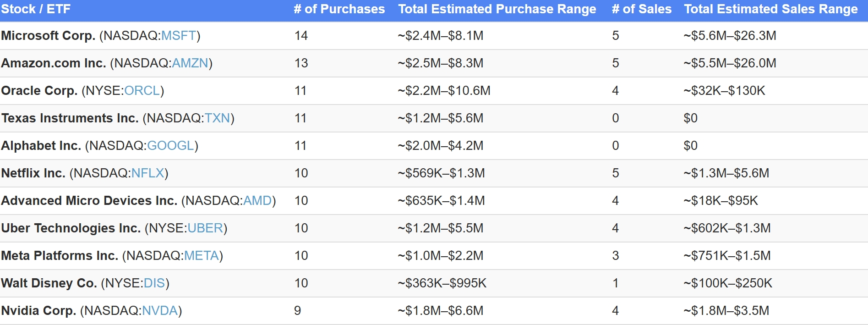Click sales range '~$751K–$1.5M'
Image resolution: width=868 pixels, height=325 pixels.
727,256
